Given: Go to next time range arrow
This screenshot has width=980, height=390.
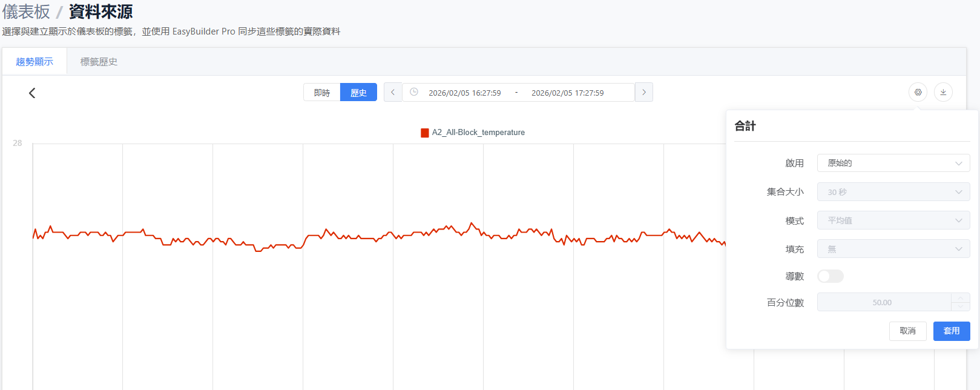Looking at the screenshot, I should [x=643, y=92].
